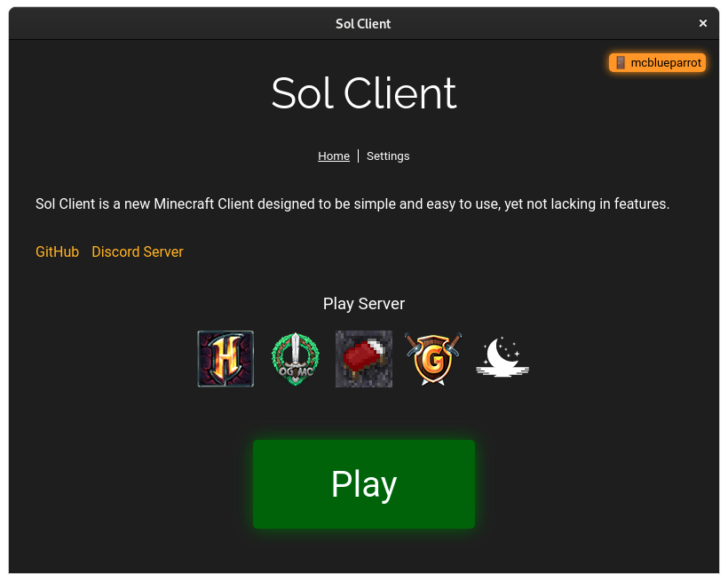Join the Sol Client Discord server
Screen dimensions: 728x582
(137, 251)
